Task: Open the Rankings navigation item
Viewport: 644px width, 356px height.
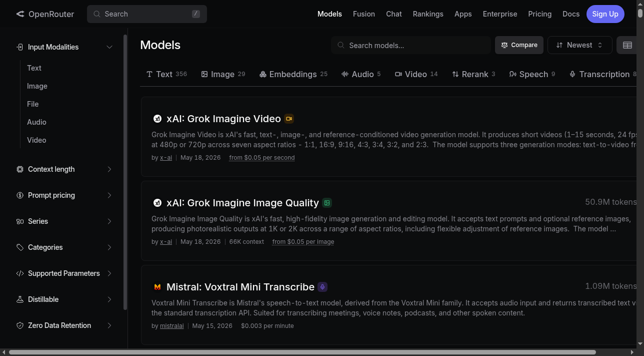Action: [428, 14]
